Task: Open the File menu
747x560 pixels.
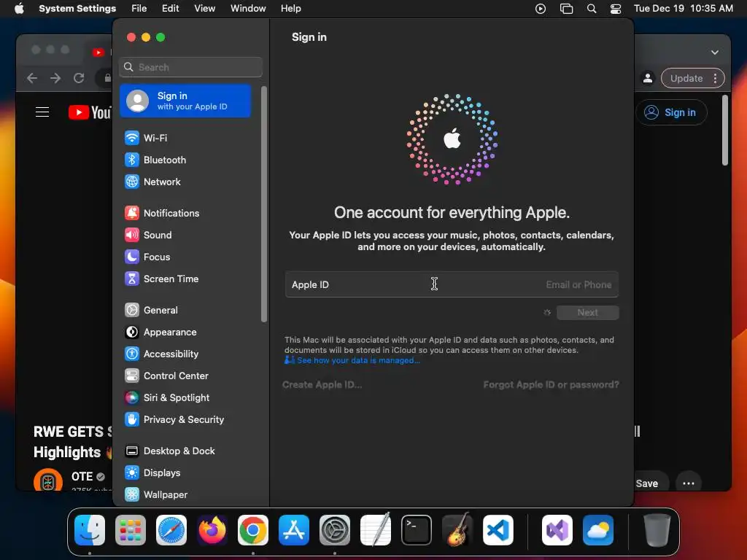Action: click(139, 9)
